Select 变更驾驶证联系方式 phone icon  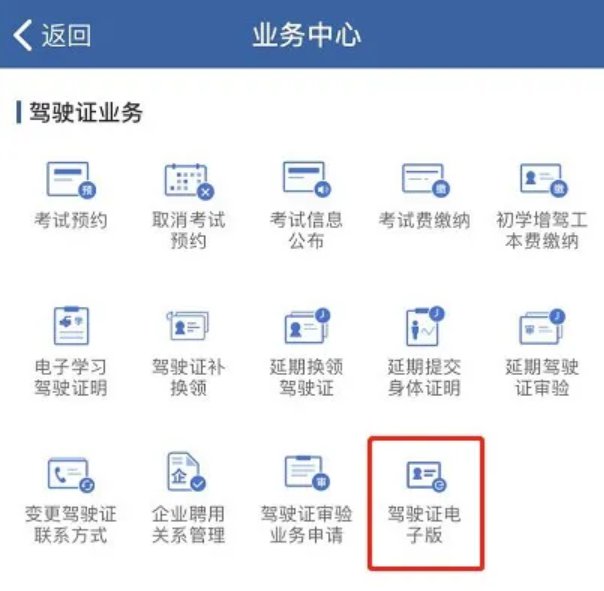pyautogui.click(x=71, y=475)
